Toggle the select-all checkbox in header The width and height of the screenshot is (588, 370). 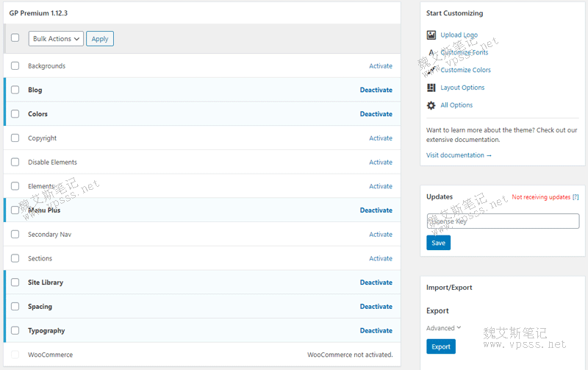(x=15, y=38)
